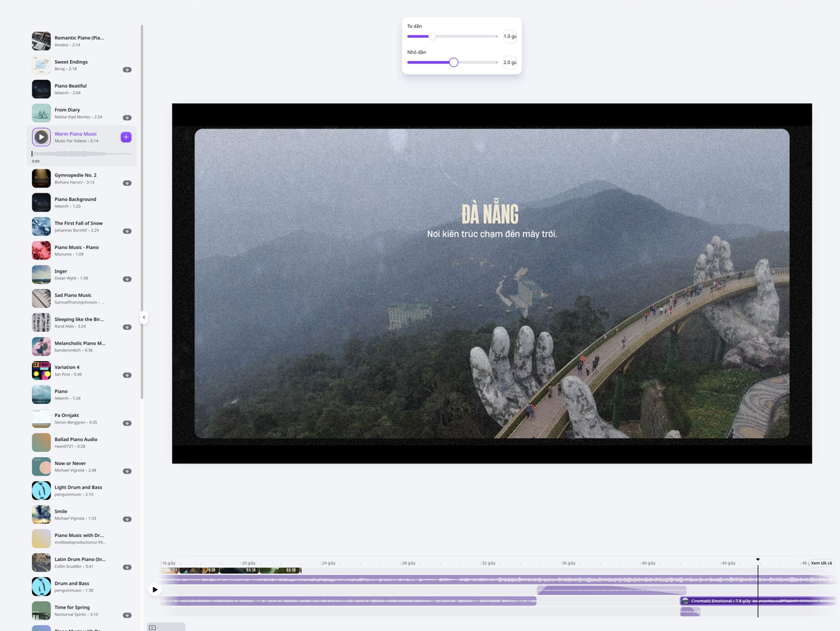Play the timeline with the play button
This screenshot has height=631, width=840.
point(155,590)
